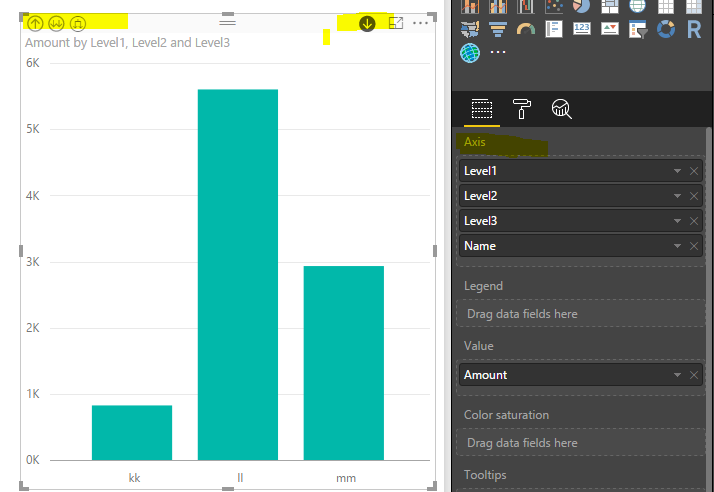
Task: Select the Treemap visual
Action: tap(610, 6)
